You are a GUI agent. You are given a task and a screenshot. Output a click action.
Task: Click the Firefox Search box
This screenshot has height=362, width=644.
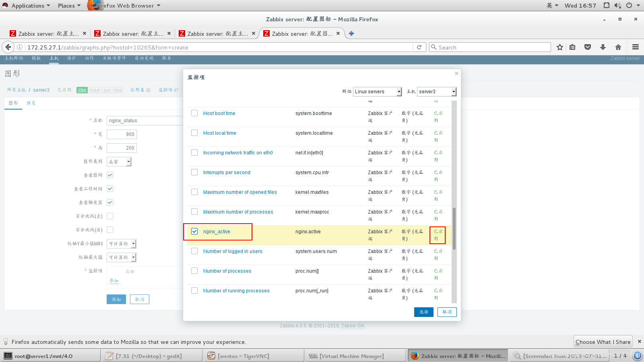point(490,47)
